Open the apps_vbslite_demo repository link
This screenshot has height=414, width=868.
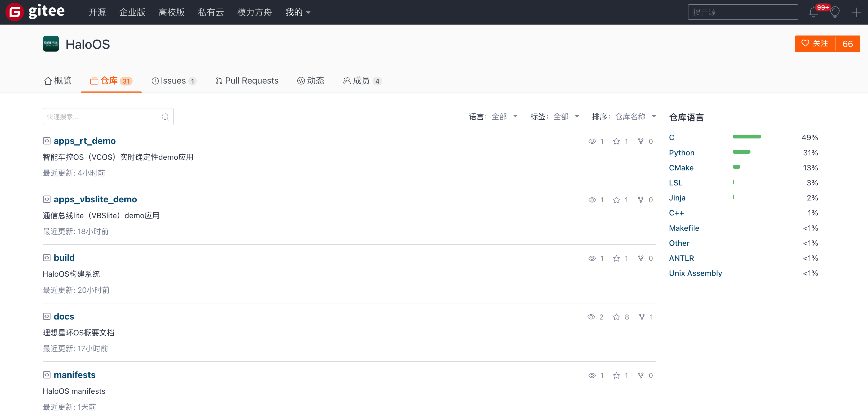(x=95, y=199)
